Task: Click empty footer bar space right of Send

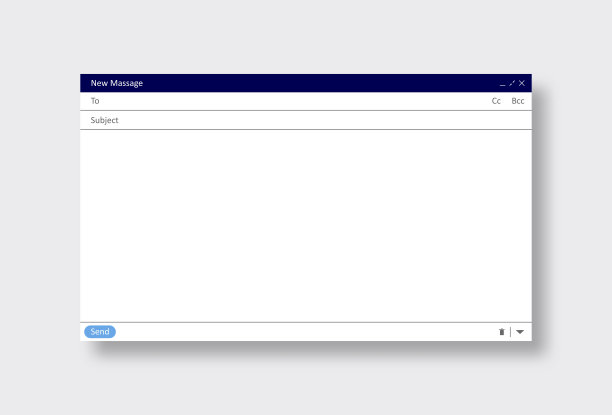Action: pyautogui.click(x=300, y=332)
